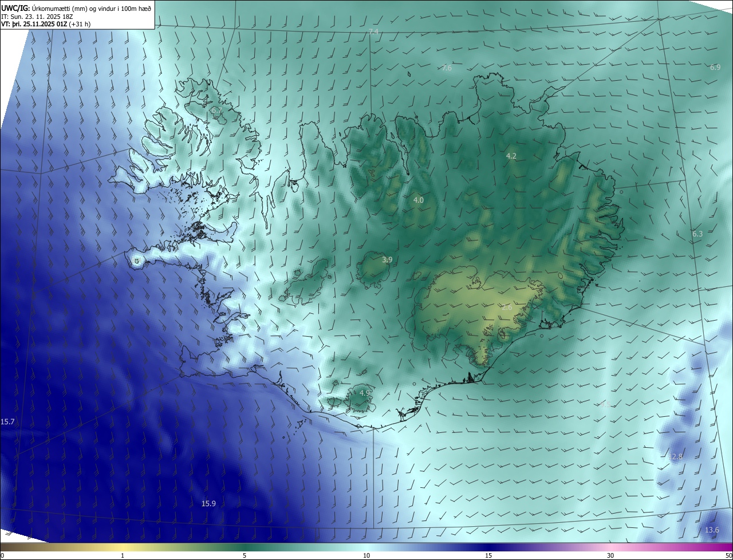Click the 15.7 value label
This screenshot has width=733, height=560.
coord(7,421)
